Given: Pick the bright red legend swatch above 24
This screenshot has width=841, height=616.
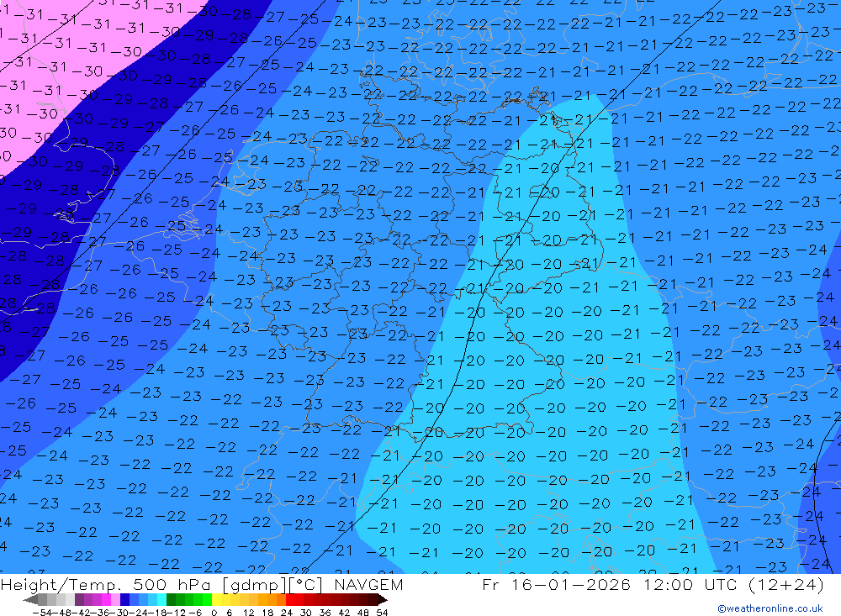Looking at the screenshot, I should tap(290, 599).
